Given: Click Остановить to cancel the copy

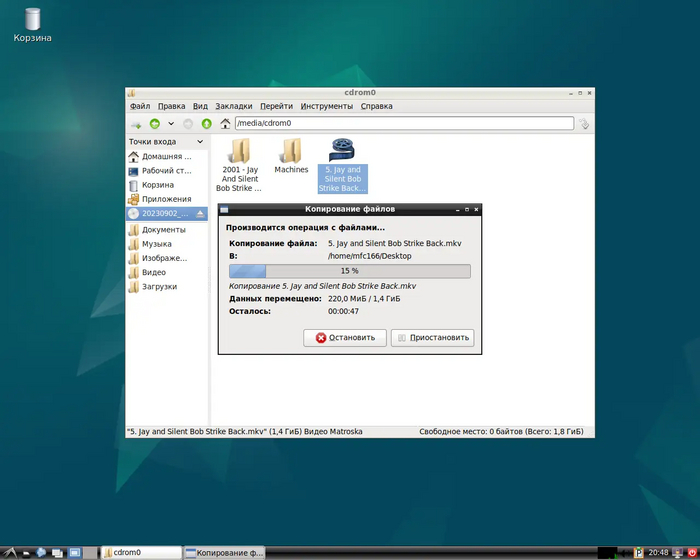Looking at the screenshot, I should pos(345,338).
